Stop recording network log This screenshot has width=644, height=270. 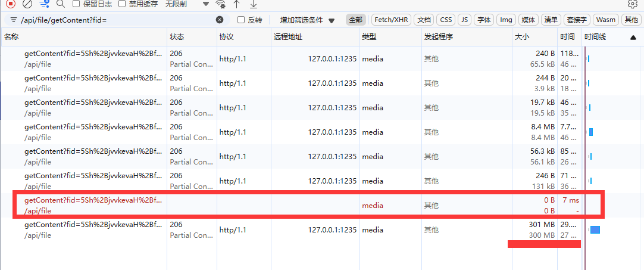(x=11, y=4)
